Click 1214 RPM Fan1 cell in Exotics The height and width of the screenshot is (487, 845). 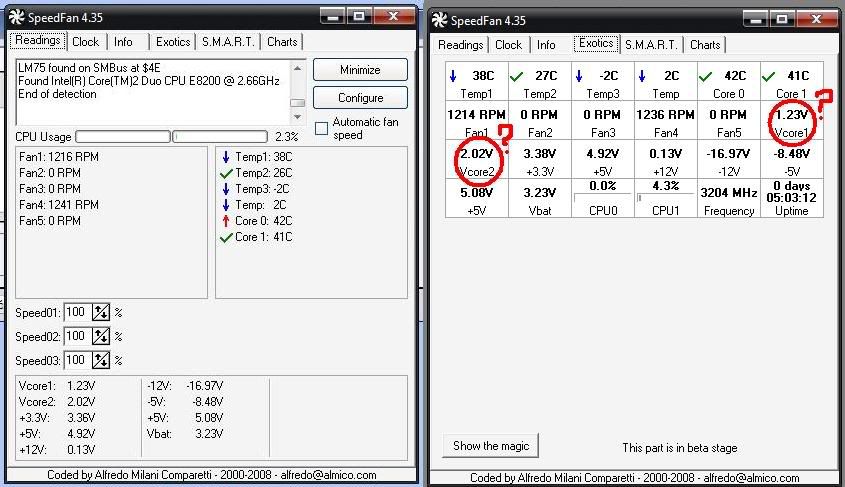click(476, 120)
